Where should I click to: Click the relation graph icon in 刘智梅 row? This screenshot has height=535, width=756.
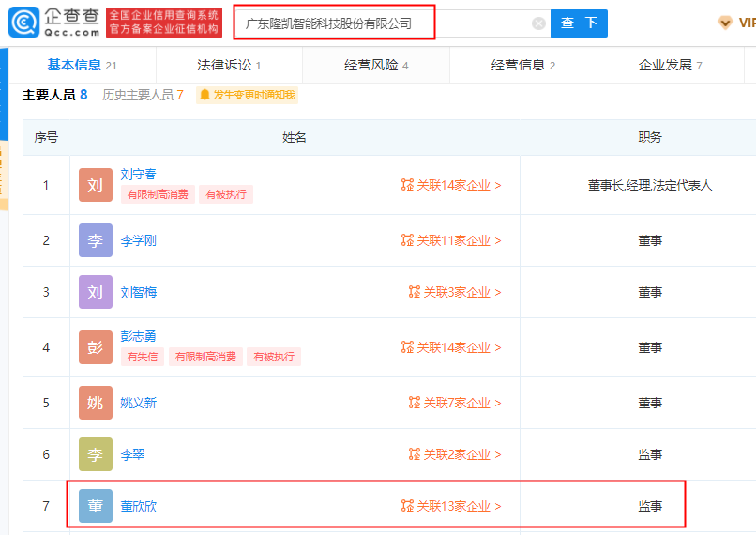pyautogui.click(x=415, y=292)
